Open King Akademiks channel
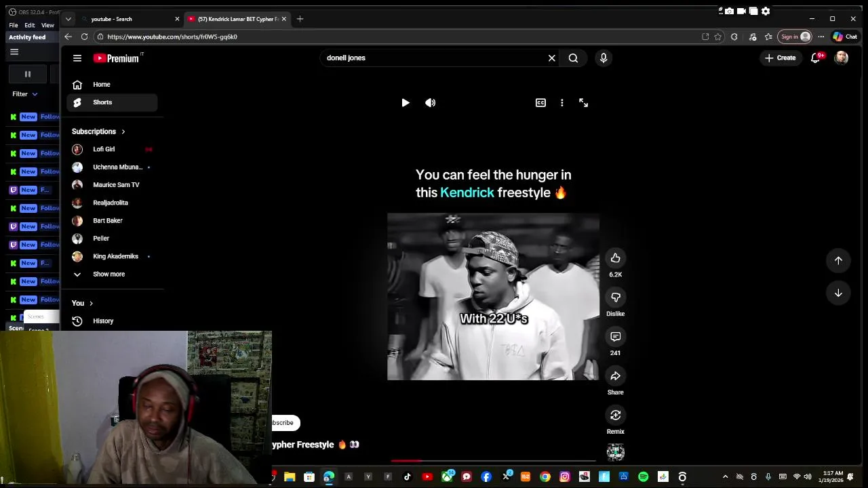Viewport: 868px width, 488px height. [112, 256]
